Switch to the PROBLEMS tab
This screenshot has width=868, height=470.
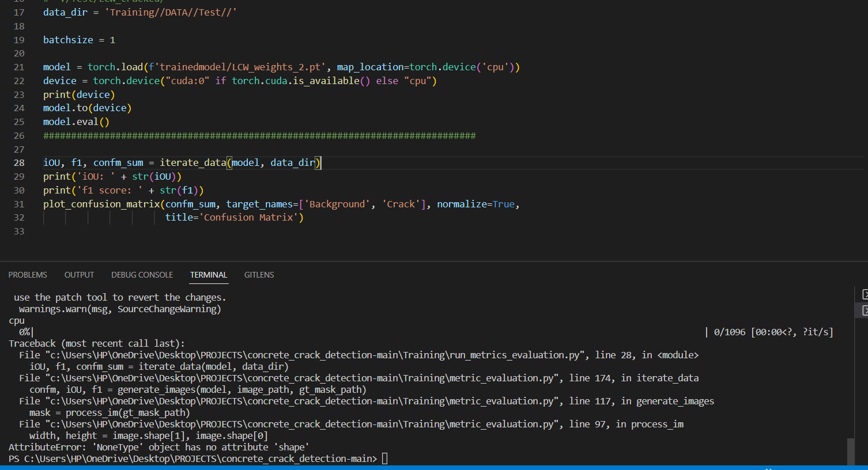click(x=28, y=275)
